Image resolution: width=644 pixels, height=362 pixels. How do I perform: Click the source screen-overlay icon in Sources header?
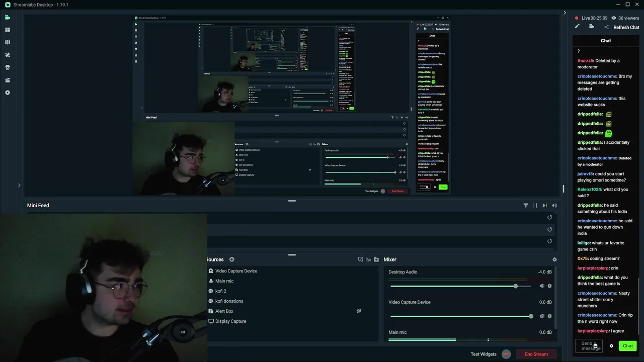tap(360, 259)
